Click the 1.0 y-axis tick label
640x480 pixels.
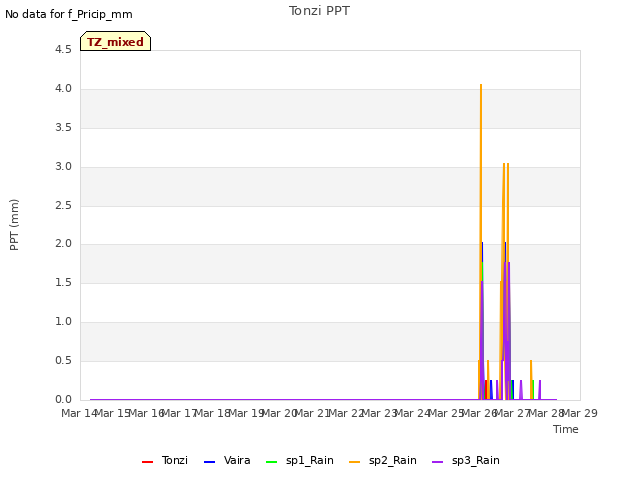click(63, 322)
